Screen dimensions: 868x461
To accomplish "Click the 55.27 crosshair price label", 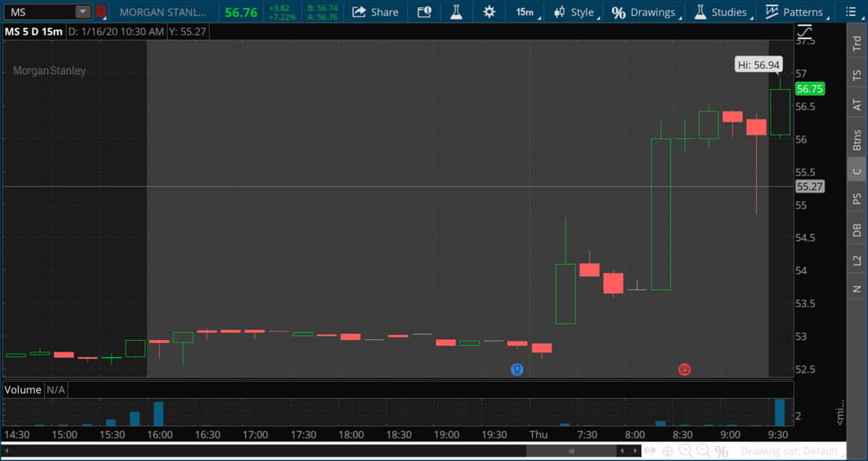I will point(809,187).
